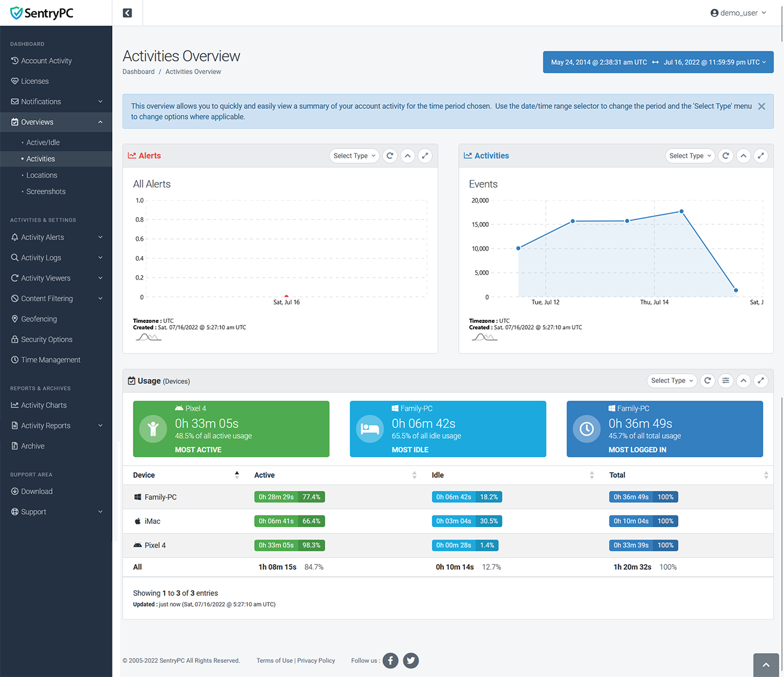Select Active/Idle overview
Image resolution: width=784 pixels, height=677 pixels.
pyautogui.click(x=56, y=142)
